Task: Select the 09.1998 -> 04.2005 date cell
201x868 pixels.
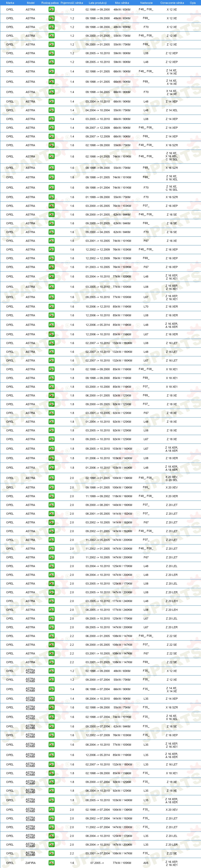Action: pyautogui.click(x=97, y=92)
